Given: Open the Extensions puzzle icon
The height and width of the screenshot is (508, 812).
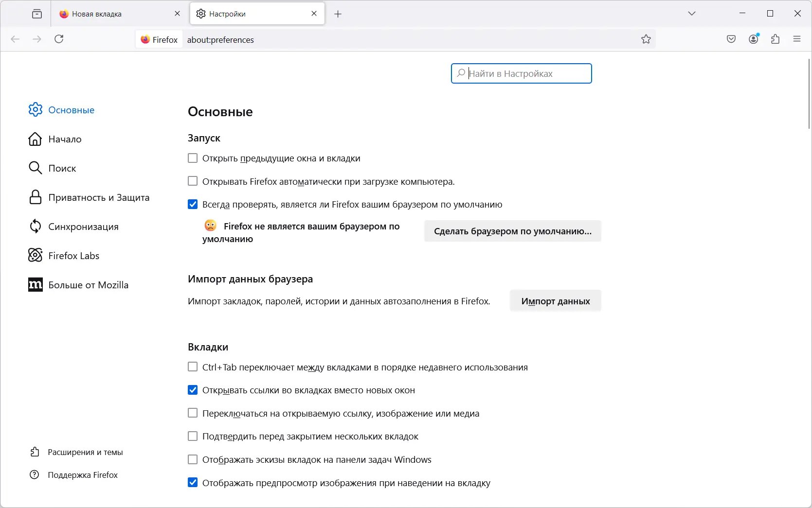Looking at the screenshot, I should click(775, 39).
